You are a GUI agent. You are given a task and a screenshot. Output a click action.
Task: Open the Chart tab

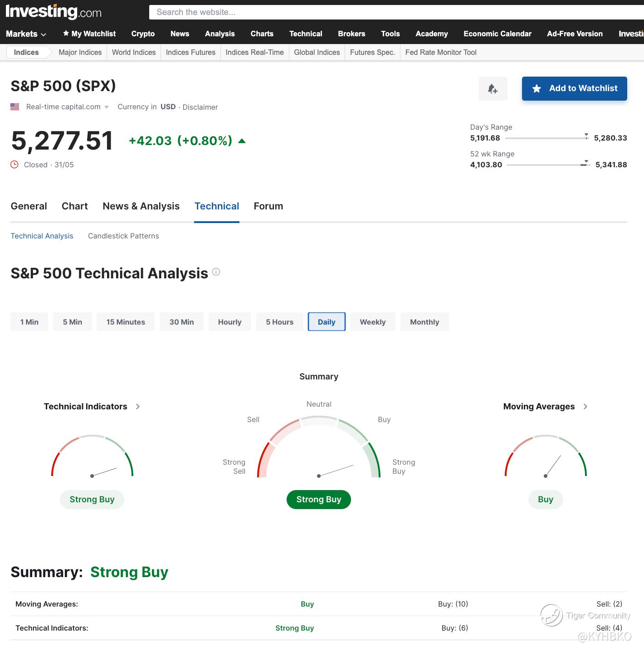pos(74,206)
